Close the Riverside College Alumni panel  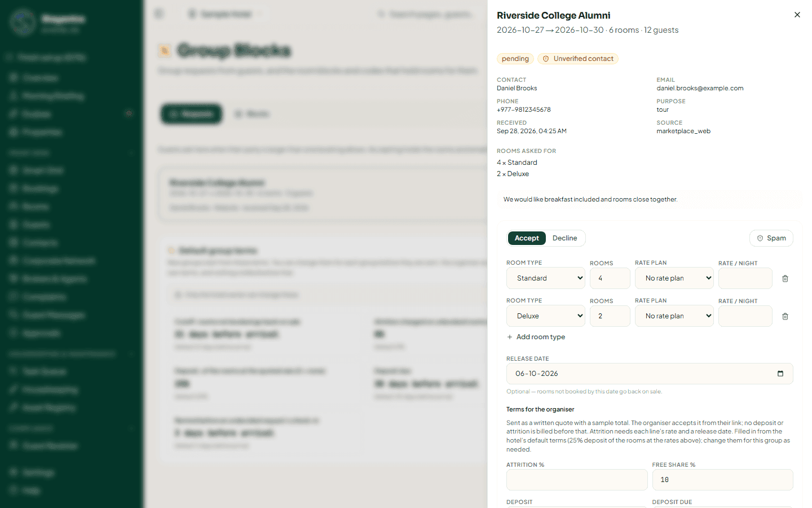(x=797, y=15)
